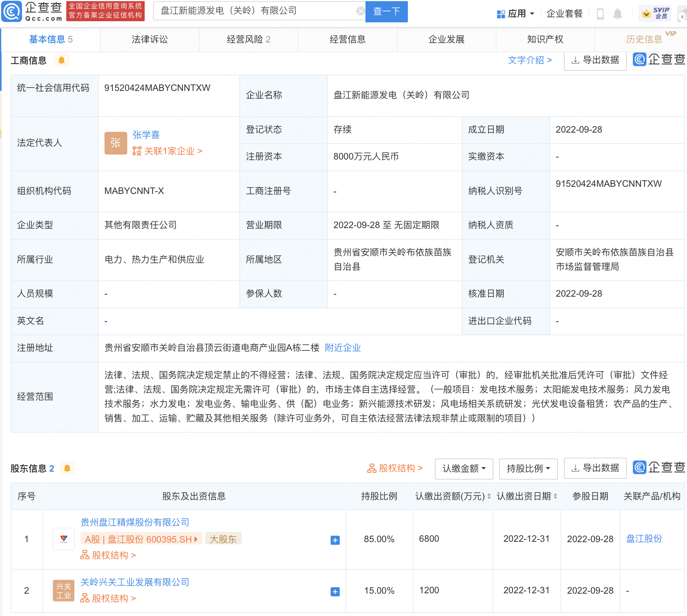Click the notification bell icon in top bar
Viewport: 687px width, 616px height.
pos(618,13)
